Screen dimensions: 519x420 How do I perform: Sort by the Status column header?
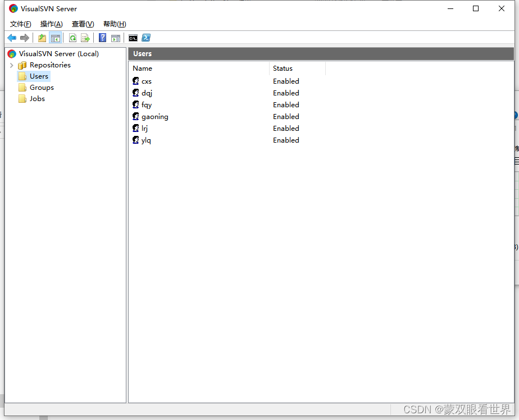coord(297,68)
